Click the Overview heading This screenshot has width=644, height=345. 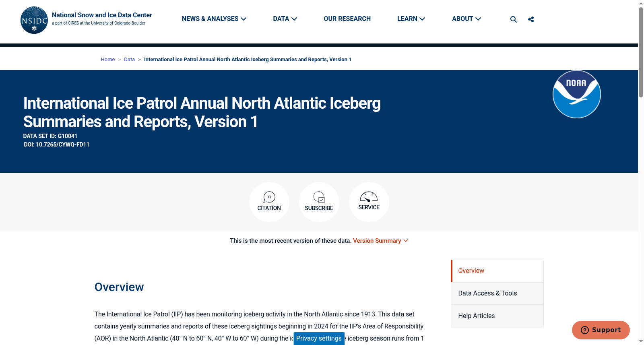tap(119, 287)
